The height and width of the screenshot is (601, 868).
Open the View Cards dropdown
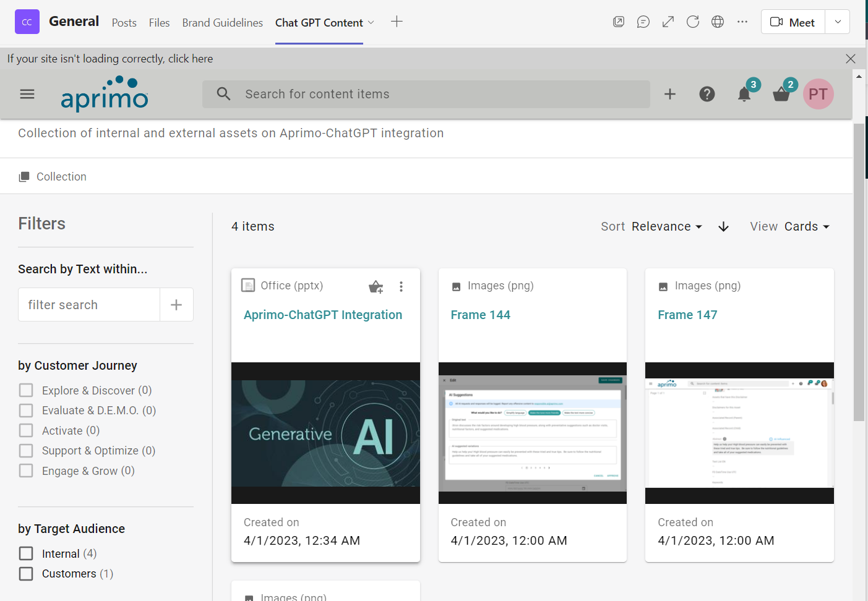point(806,226)
